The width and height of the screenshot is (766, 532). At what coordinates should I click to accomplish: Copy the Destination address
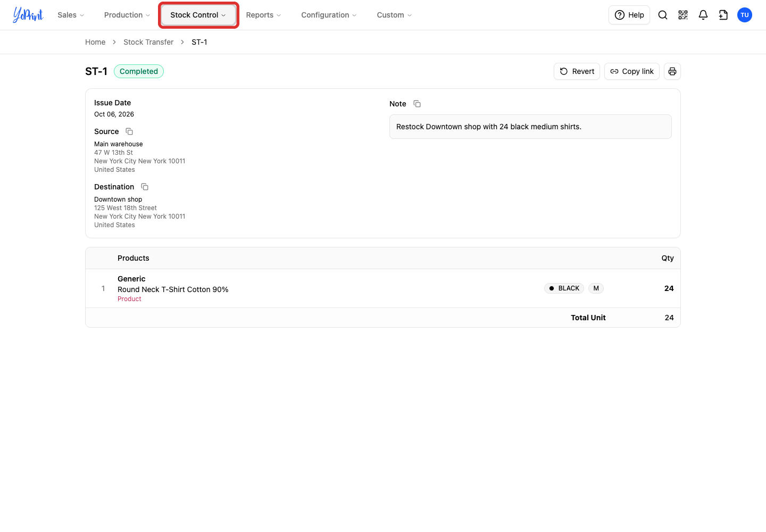pos(145,187)
